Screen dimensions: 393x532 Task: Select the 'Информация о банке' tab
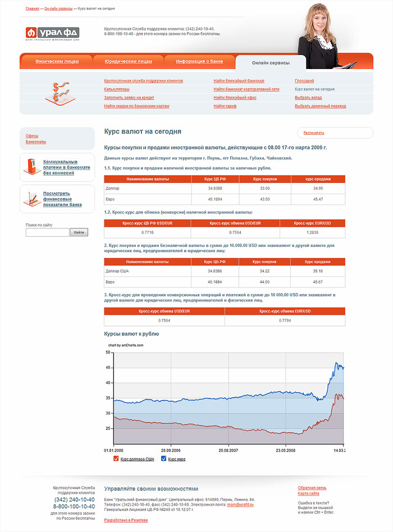(x=199, y=61)
